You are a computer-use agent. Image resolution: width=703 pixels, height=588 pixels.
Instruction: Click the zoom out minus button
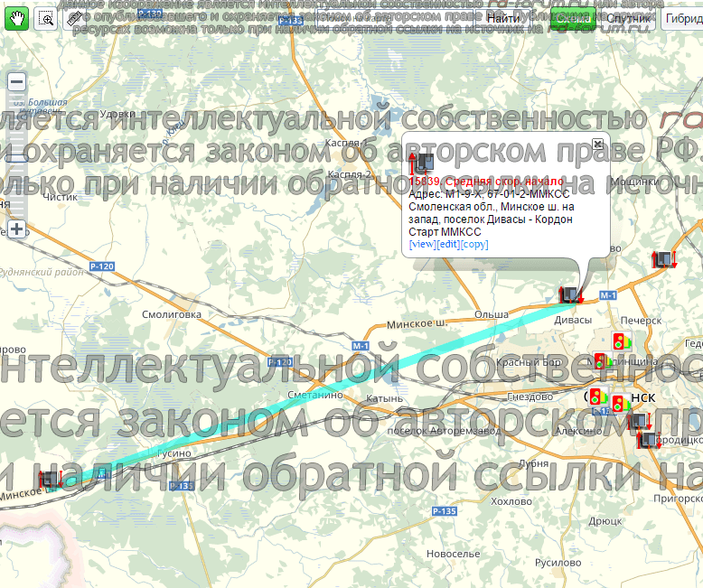(x=16, y=82)
